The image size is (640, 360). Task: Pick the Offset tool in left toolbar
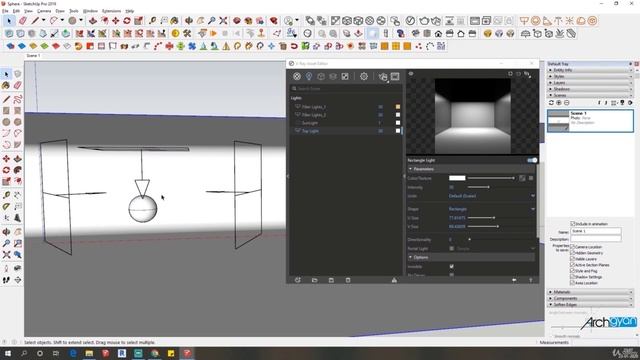click(x=18, y=181)
